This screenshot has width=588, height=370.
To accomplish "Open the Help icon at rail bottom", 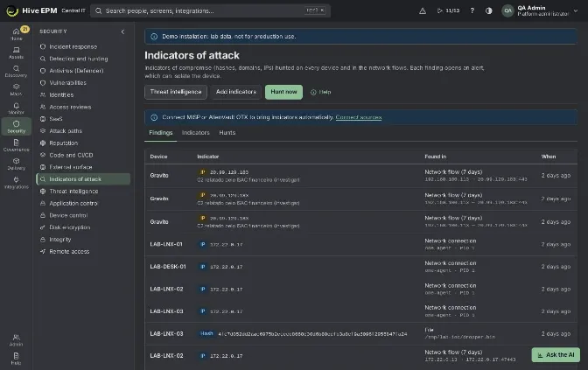I will click(16, 359).
